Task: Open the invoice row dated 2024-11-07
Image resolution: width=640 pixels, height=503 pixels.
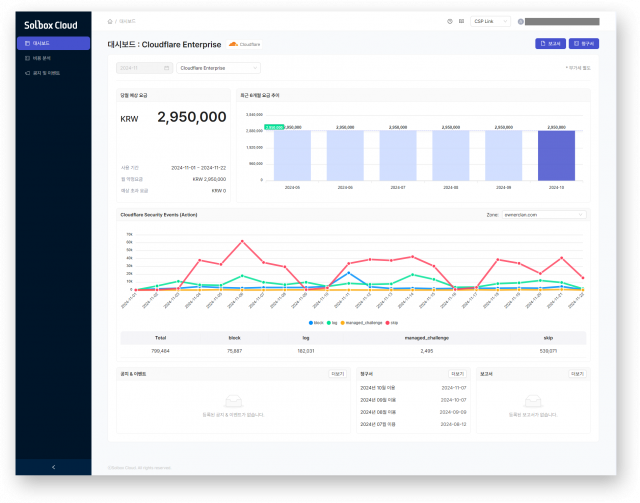Action: (x=413, y=388)
